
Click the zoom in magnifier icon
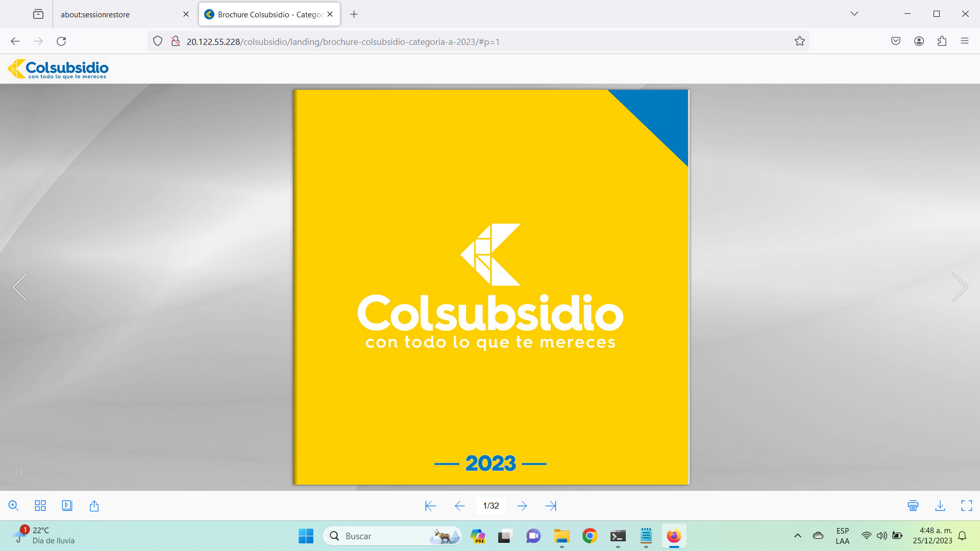click(x=14, y=506)
